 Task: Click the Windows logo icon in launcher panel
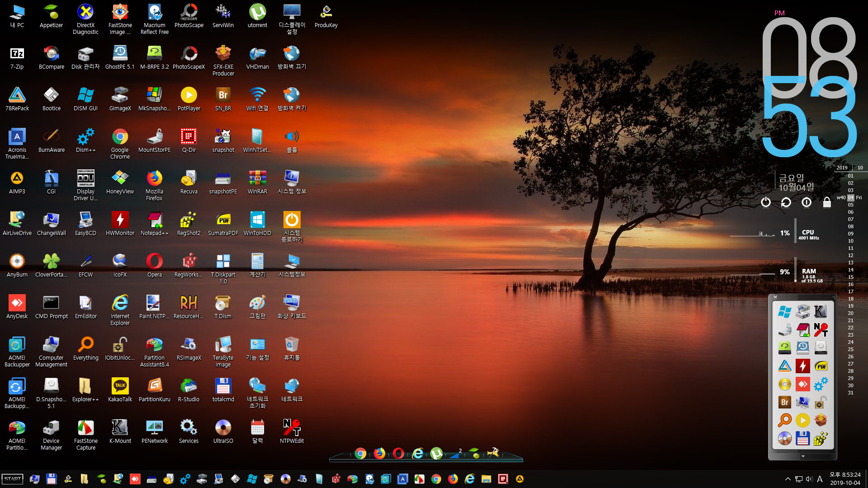pos(785,311)
